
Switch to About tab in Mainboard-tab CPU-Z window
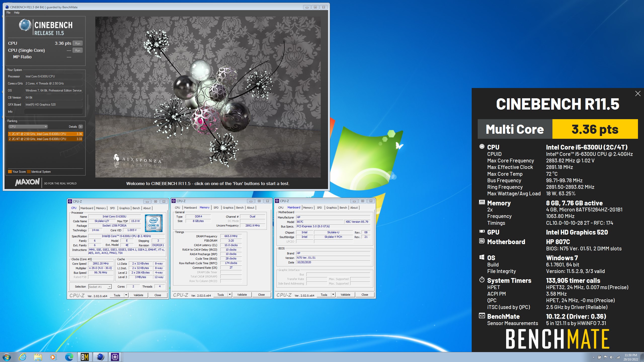tap(354, 208)
